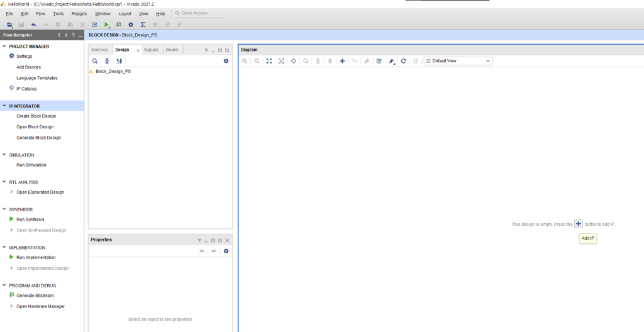Click Language Templates
Image resolution: width=644 pixels, height=332 pixels.
click(37, 78)
